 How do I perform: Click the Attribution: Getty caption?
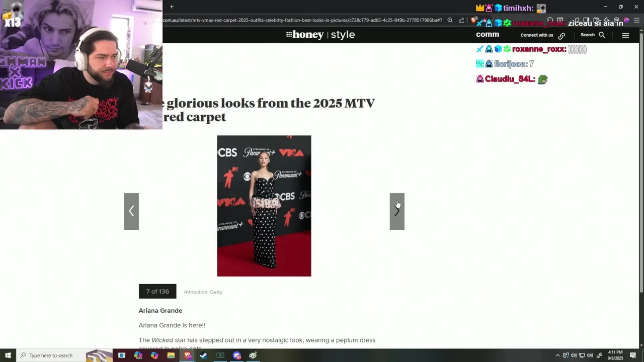click(203, 292)
